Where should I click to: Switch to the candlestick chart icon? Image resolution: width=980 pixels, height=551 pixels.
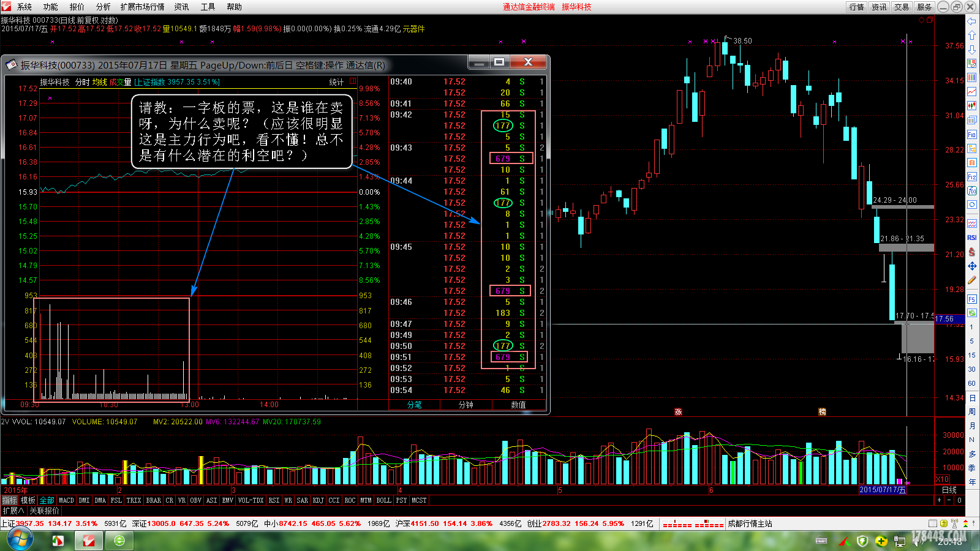click(x=972, y=106)
